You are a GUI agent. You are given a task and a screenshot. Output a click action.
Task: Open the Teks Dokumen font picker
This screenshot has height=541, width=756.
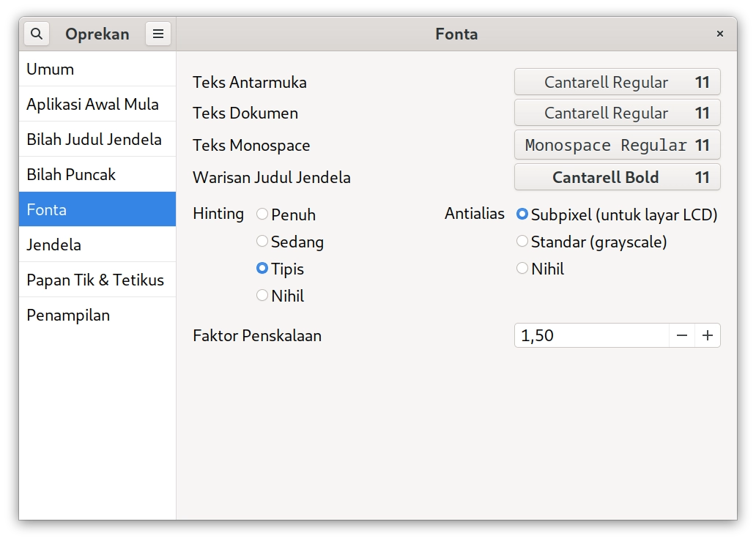(x=617, y=113)
